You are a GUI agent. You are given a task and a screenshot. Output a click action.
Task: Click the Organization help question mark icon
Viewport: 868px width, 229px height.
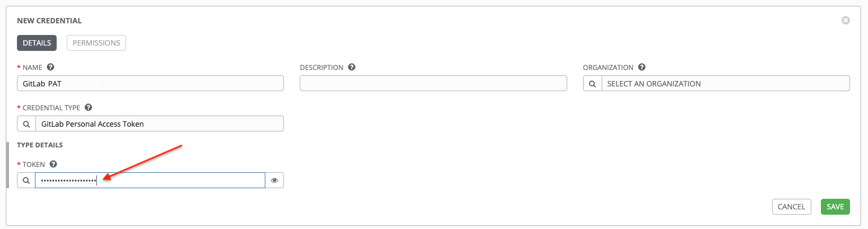[642, 67]
